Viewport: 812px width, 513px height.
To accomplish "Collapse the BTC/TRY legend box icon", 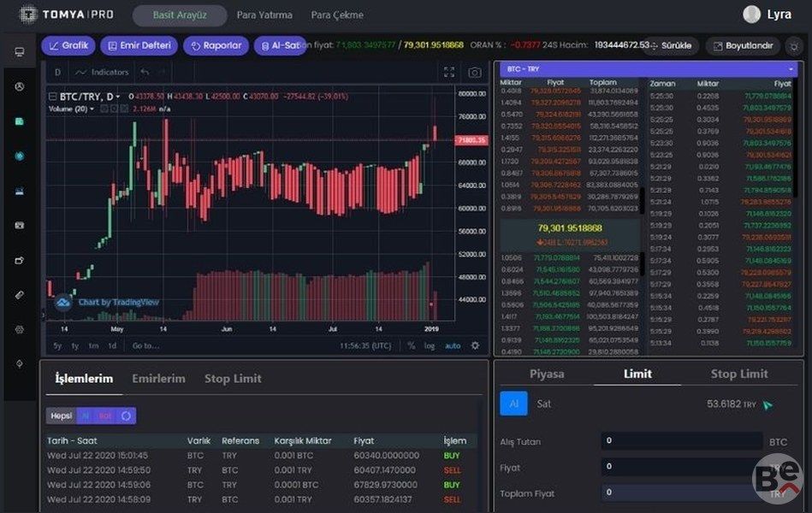I will click(52, 97).
